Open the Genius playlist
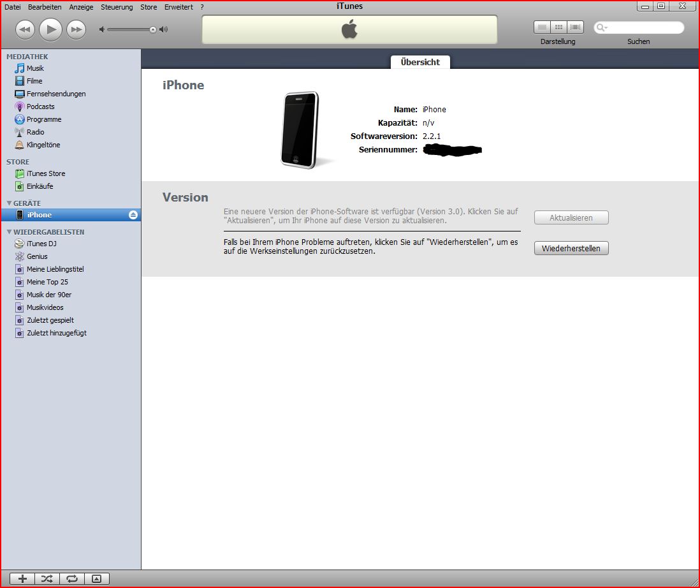Image resolution: width=700 pixels, height=588 pixels. pos(37,256)
